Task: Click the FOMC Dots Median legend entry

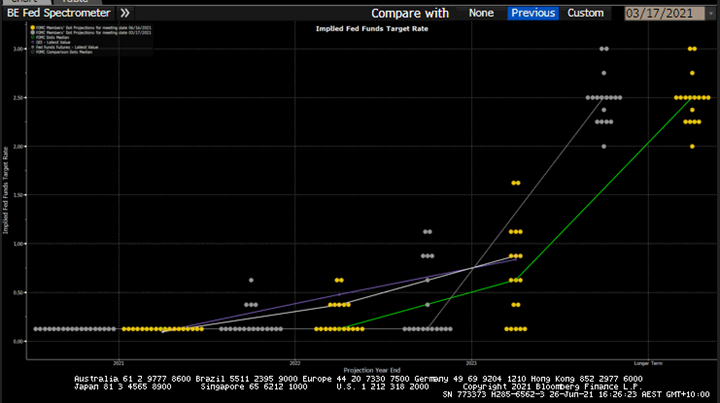Action: point(52,38)
